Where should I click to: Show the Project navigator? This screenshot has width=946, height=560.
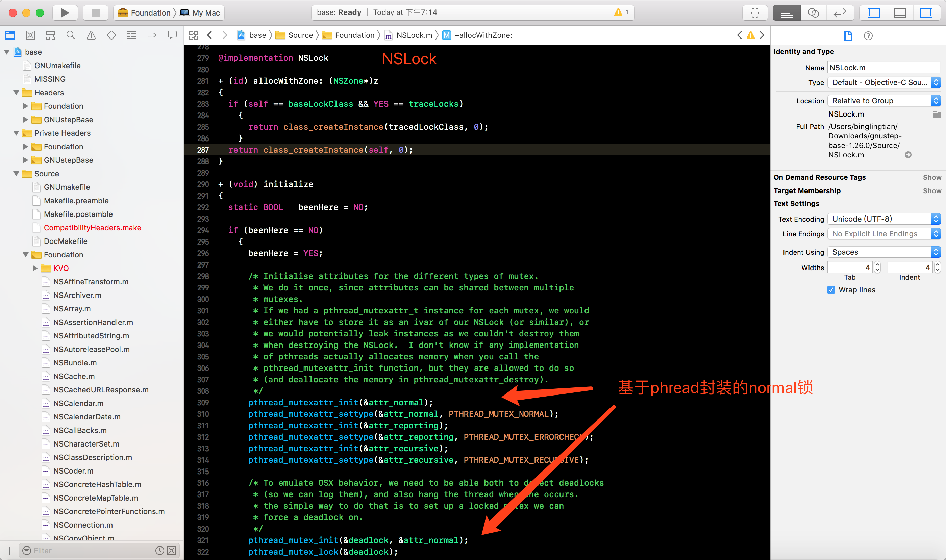[10, 35]
